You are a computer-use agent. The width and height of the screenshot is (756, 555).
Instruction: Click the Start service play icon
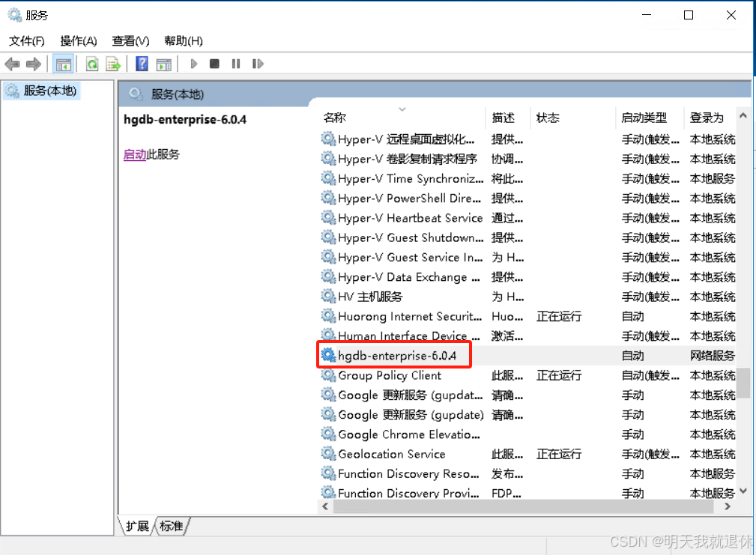pyautogui.click(x=194, y=64)
